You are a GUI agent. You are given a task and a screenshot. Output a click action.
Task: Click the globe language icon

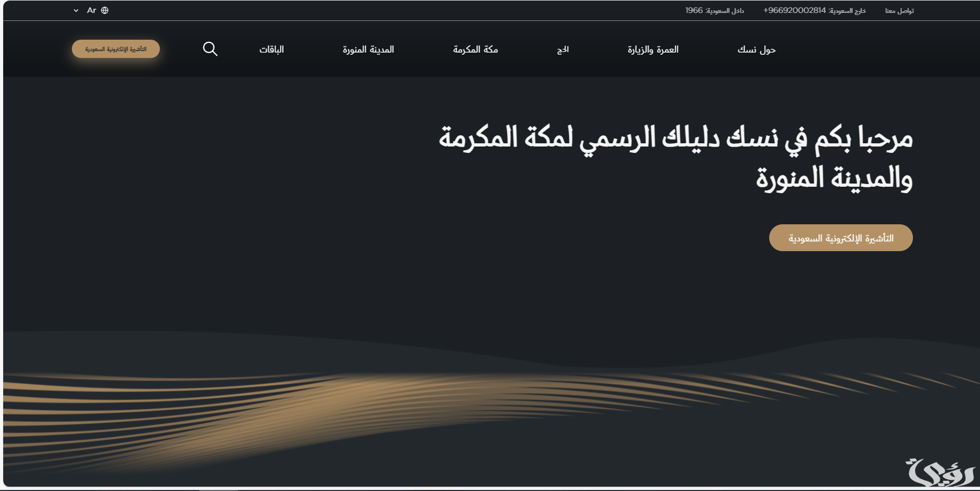point(105,10)
